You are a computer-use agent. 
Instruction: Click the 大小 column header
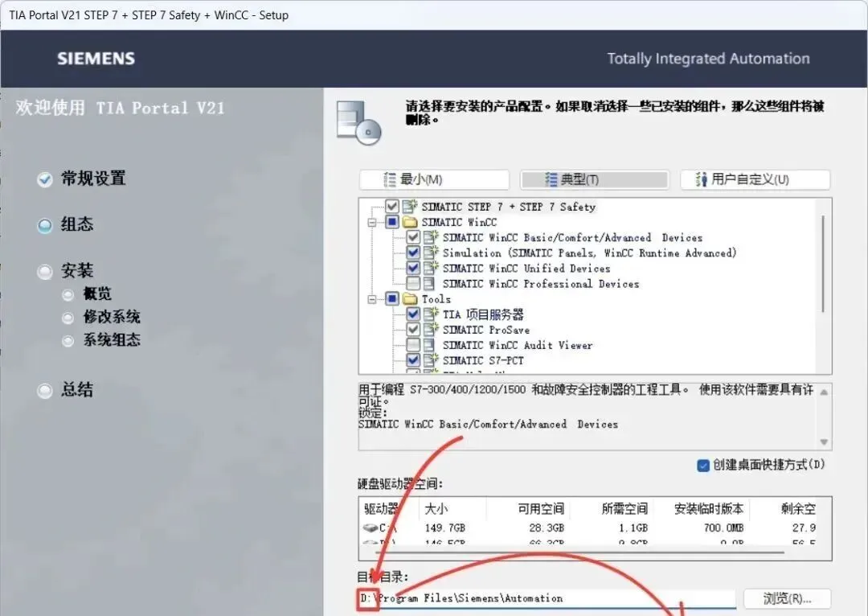pyautogui.click(x=452, y=508)
